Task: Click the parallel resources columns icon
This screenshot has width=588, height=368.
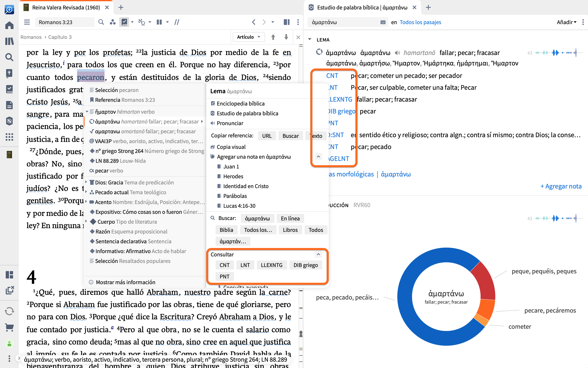Action: (x=159, y=22)
